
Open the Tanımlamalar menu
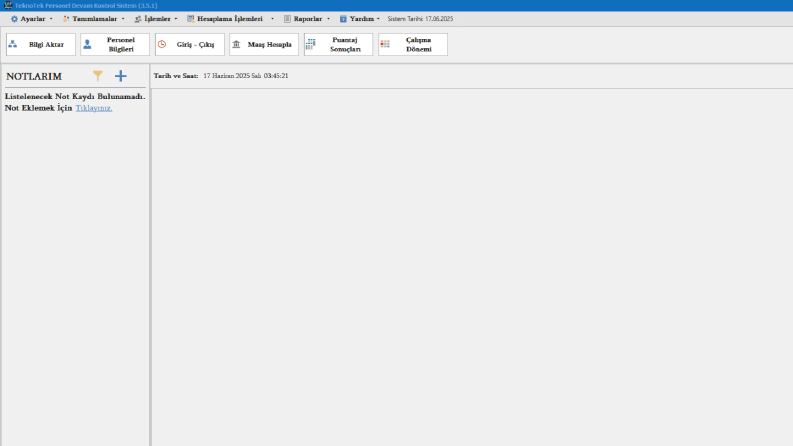94,19
